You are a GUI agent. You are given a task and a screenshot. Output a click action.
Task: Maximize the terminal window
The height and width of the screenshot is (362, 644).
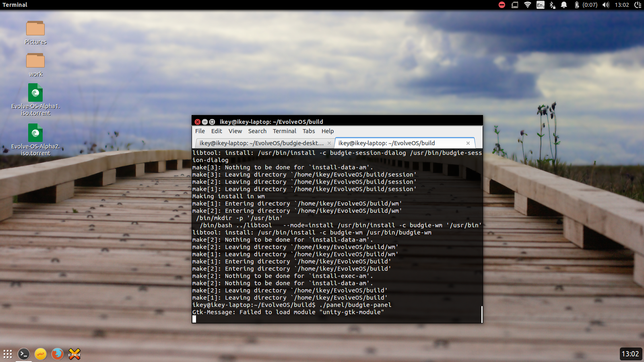coord(212,122)
